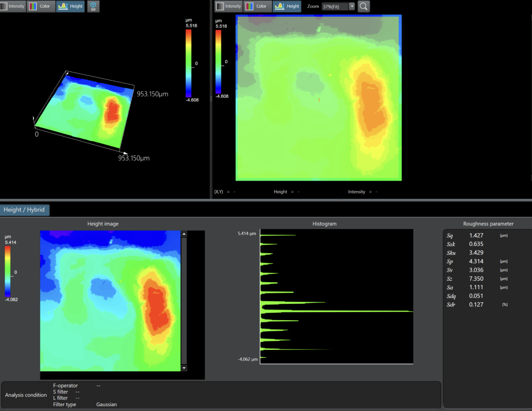The height and width of the screenshot is (411, 532).
Task: Switch right 2D panel to Color
Action: (257, 6)
